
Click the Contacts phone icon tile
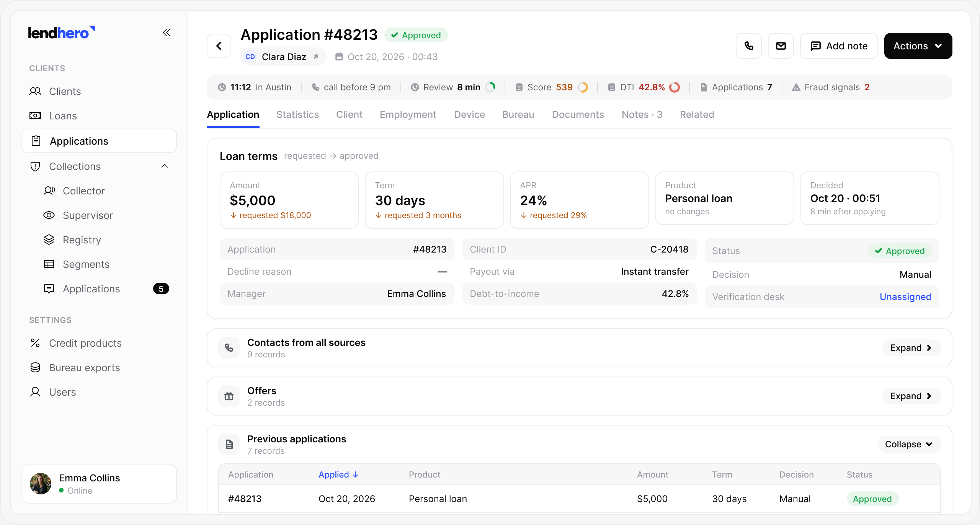229,348
